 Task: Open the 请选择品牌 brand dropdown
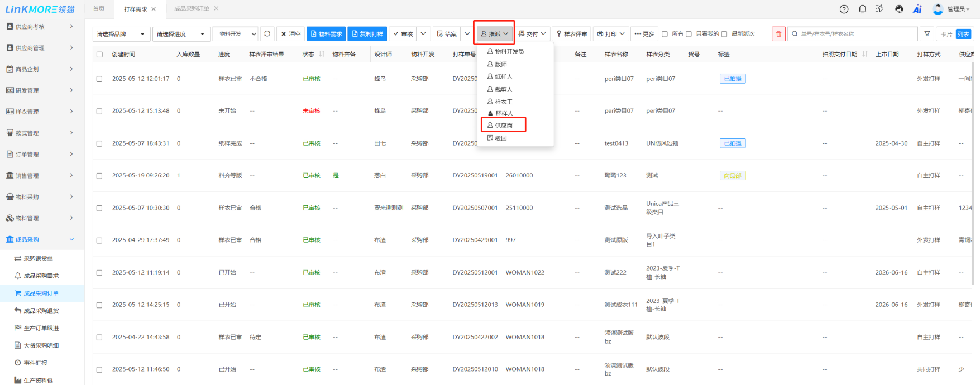click(121, 34)
